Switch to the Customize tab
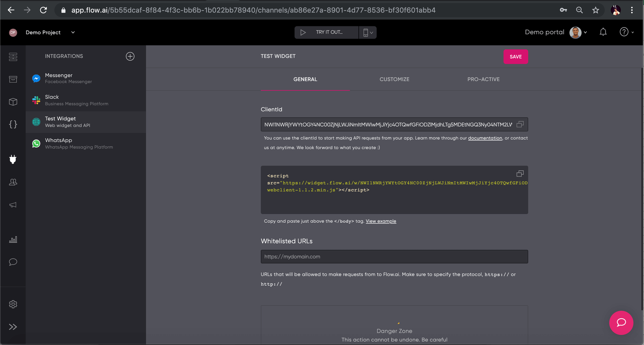Viewport: 644px width, 345px height. 394,79
